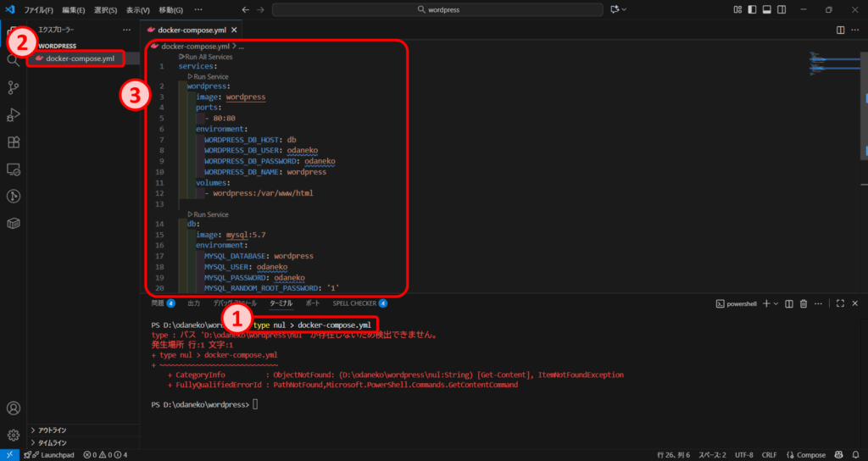Expand the アウトライン section
The height and width of the screenshot is (461, 868).
[x=53, y=430]
